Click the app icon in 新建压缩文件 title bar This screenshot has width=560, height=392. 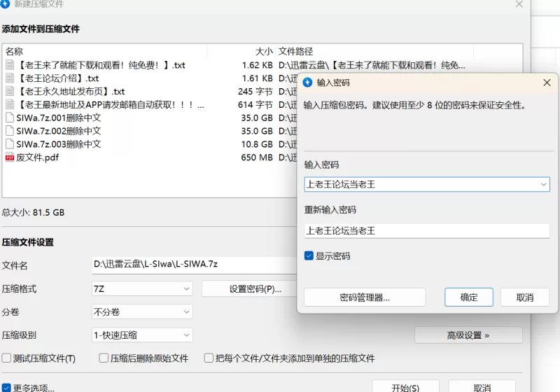pyautogui.click(x=6, y=4)
